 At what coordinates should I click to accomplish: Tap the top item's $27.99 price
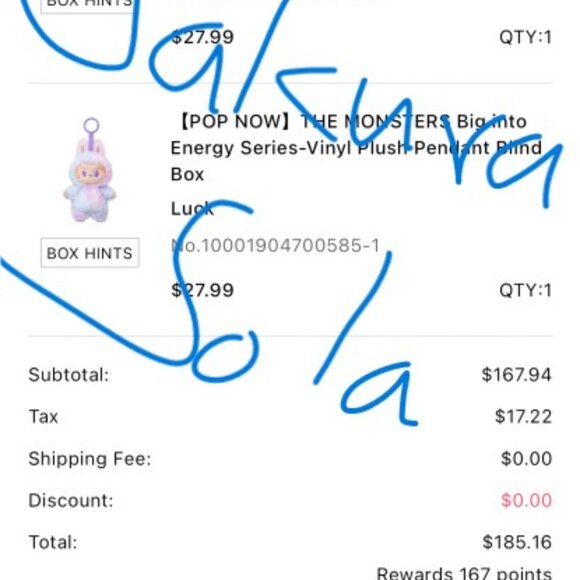(202, 37)
